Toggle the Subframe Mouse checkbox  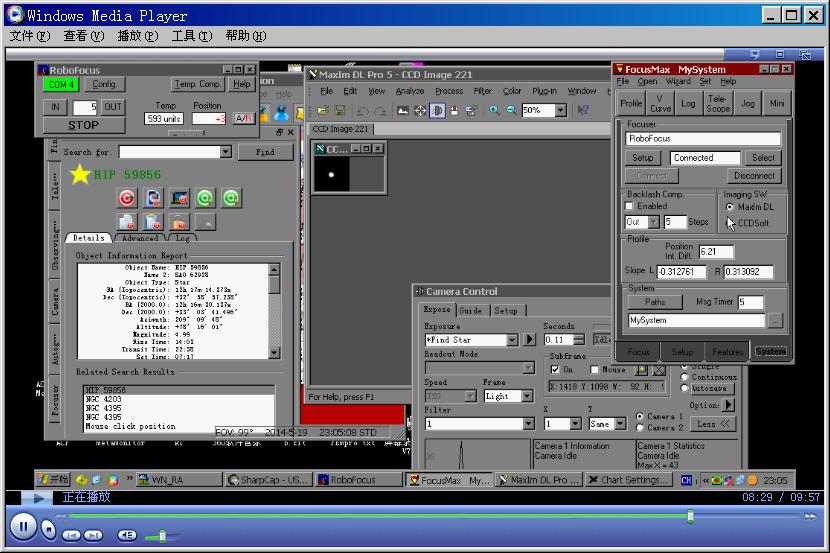(x=594, y=369)
